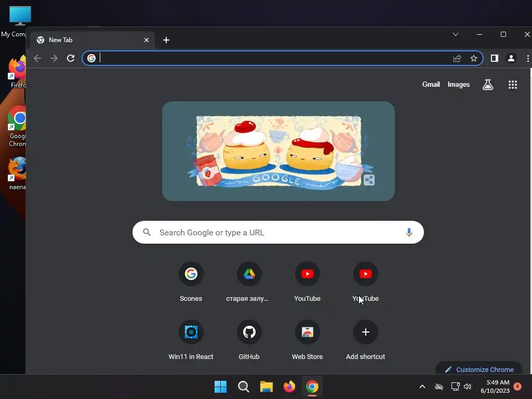The image size is (532, 399).
Task: Open the volume control in system tray
Action: click(468, 387)
